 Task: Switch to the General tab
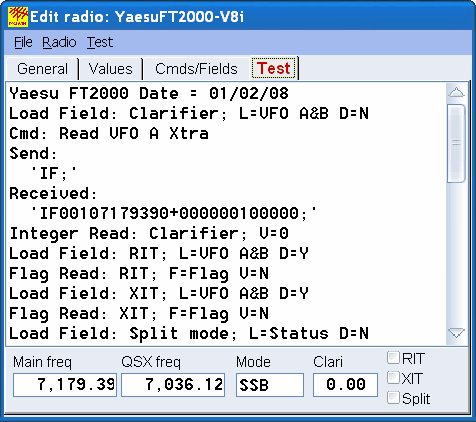tap(42, 69)
